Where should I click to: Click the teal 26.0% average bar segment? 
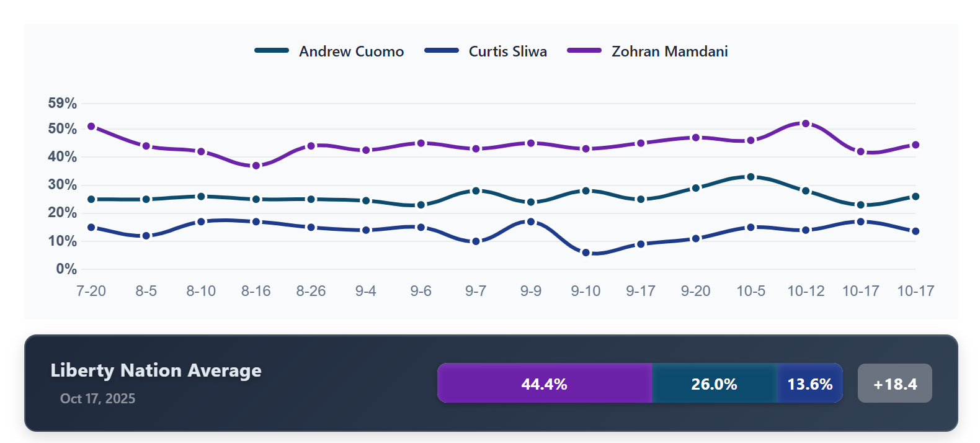[x=714, y=384]
